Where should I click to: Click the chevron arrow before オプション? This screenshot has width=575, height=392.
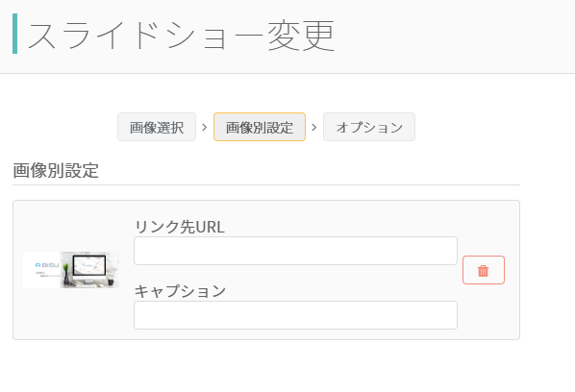coord(313,127)
